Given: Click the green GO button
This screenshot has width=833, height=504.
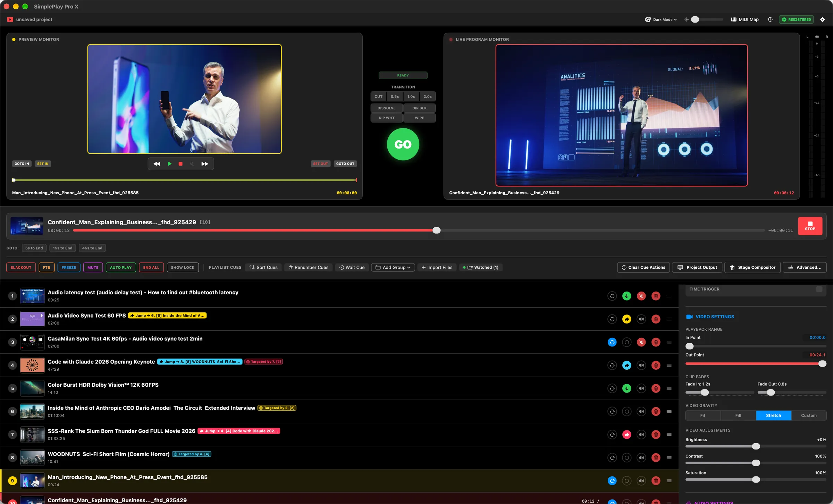Looking at the screenshot, I should pyautogui.click(x=403, y=144).
